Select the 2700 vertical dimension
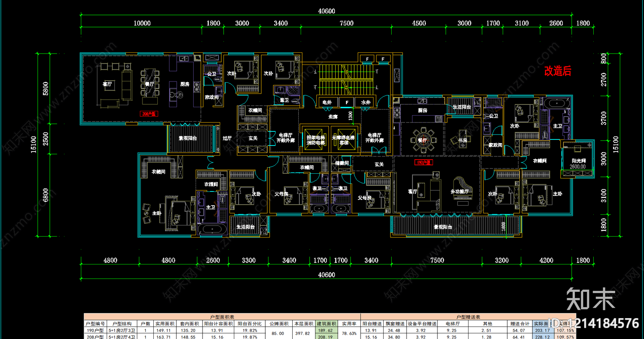This screenshot has height=339, width=644. pyautogui.click(x=603, y=79)
